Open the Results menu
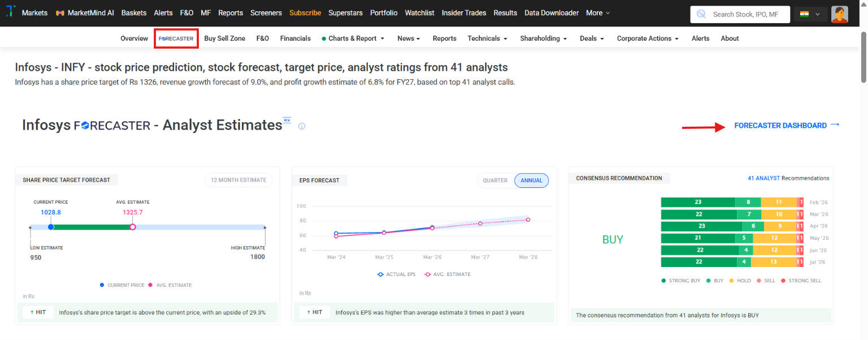Image resolution: width=868 pixels, height=340 pixels. (x=505, y=12)
